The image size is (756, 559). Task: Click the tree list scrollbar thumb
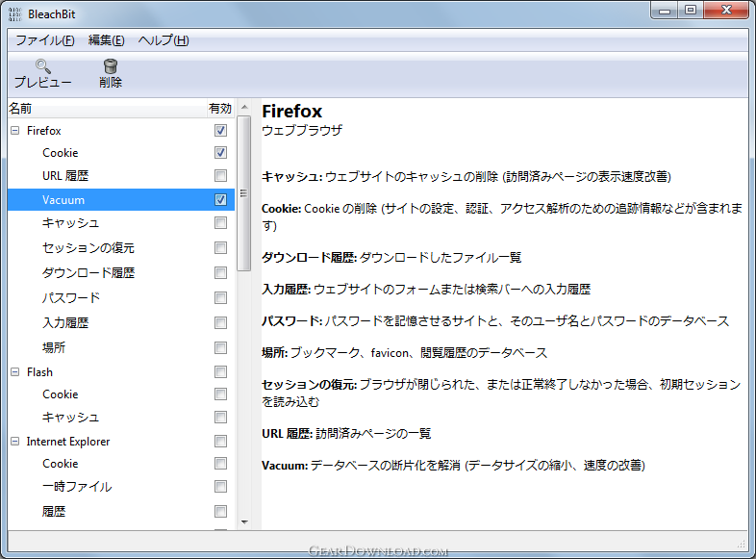[x=244, y=193]
